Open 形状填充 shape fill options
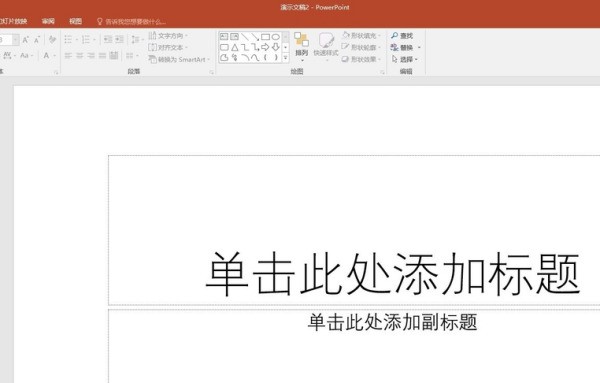The height and width of the screenshot is (383, 600). pyautogui.click(x=361, y=36)
